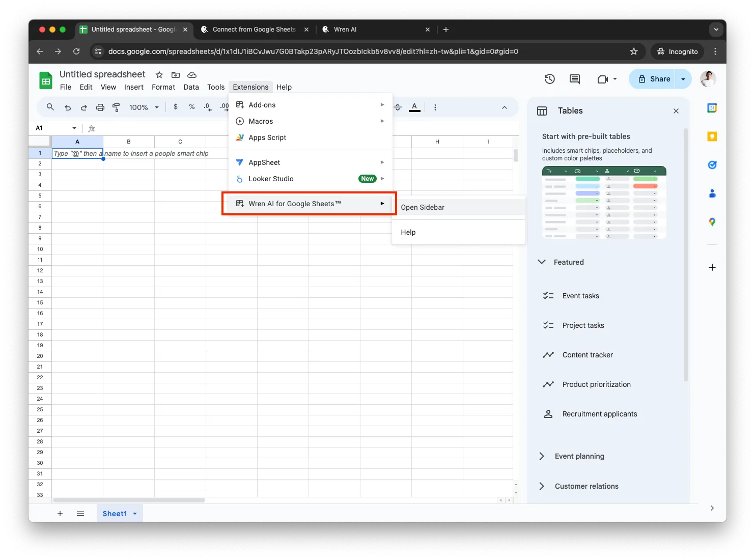Click Open Sidebar submenu item

pyautogui.click(x=458, y=207)
